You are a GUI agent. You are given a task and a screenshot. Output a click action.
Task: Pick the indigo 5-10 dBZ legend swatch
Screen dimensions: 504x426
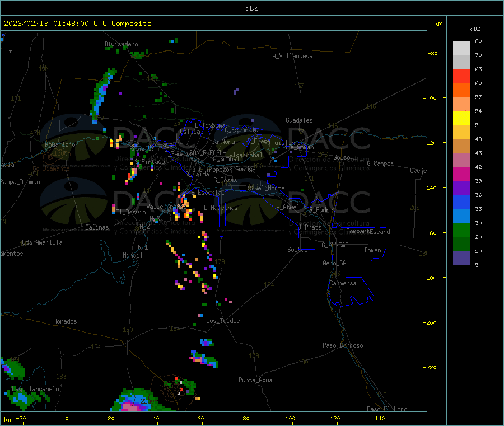pos(461,258)
